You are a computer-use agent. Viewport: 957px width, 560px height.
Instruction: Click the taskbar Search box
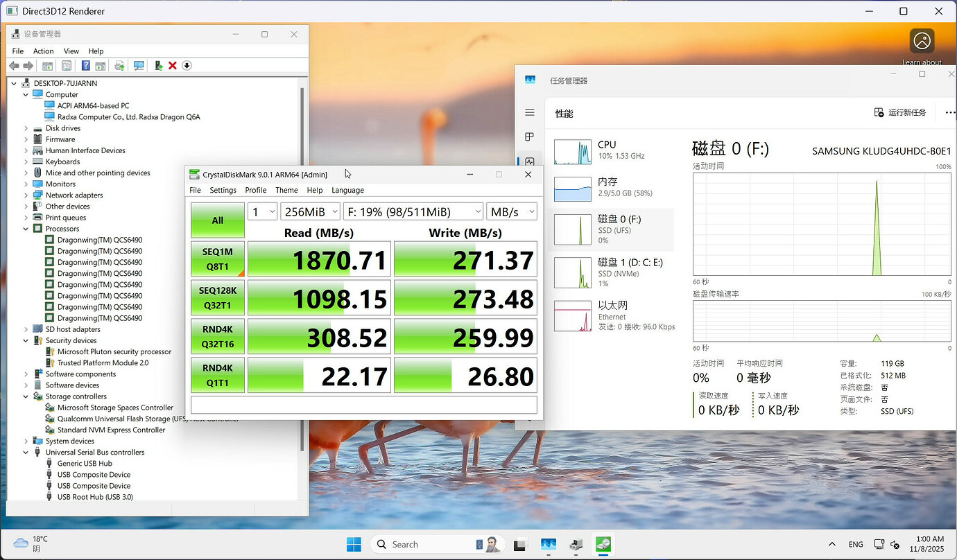click(439, 545)
